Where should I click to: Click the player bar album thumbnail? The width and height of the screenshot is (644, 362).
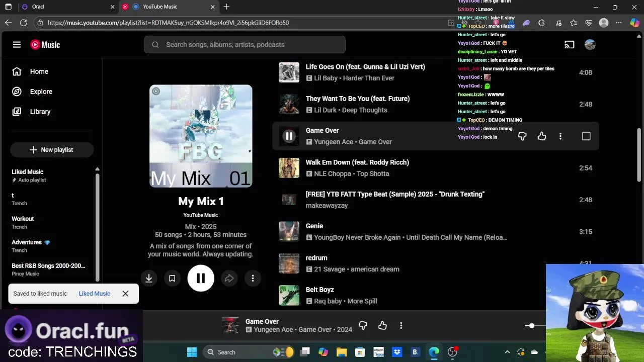pyautogui.click(x=230, y=325)
